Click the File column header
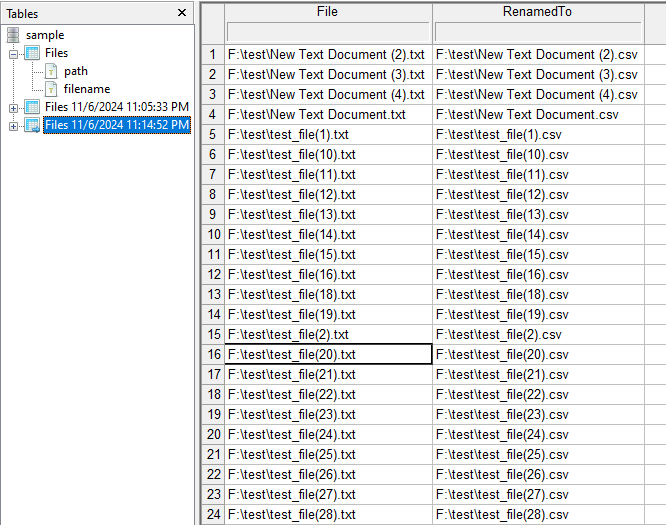 click(x=327, y=11)
